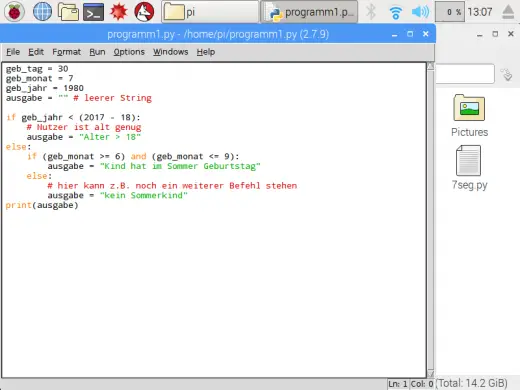
Task: Open the Mathematica red spiky icon
Action: point(119,12)
